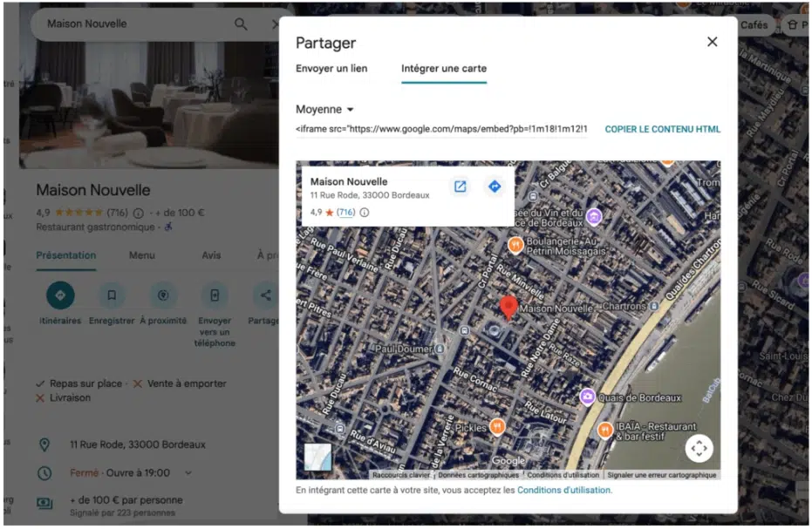Screen dimensions: 812x529
Task: Click fullscreen toggle button on preview map
Action: tap(699, 448)
